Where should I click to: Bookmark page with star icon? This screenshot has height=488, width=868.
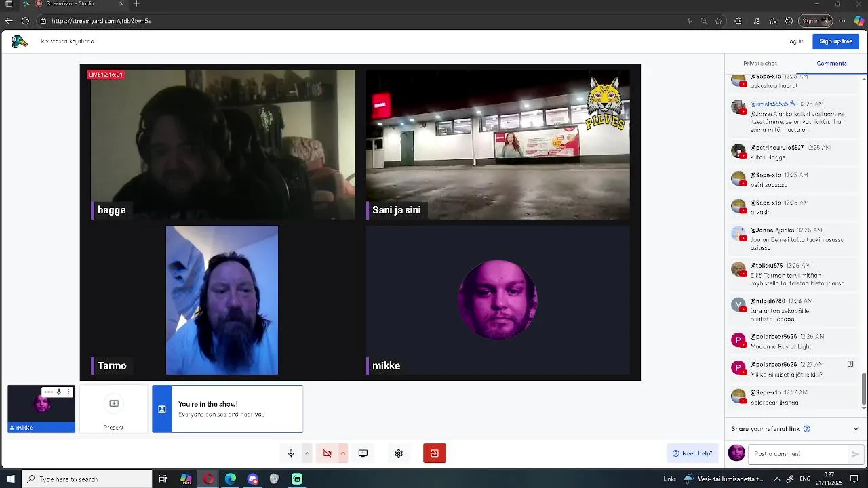point(718,21)
